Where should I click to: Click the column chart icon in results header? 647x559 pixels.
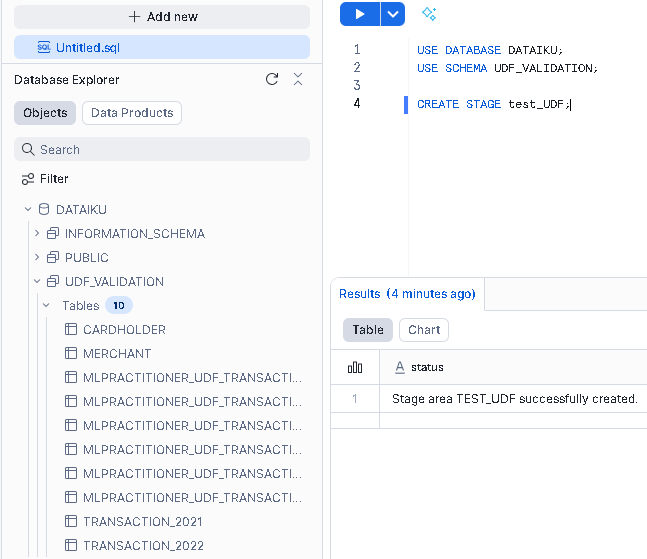tap(355, 367)
